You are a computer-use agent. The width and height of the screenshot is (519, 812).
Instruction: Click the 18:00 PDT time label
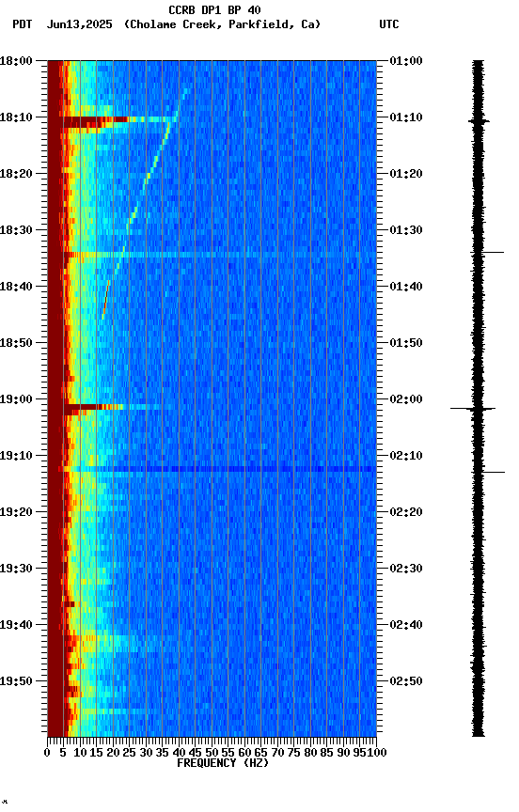[x=16, y=61]
